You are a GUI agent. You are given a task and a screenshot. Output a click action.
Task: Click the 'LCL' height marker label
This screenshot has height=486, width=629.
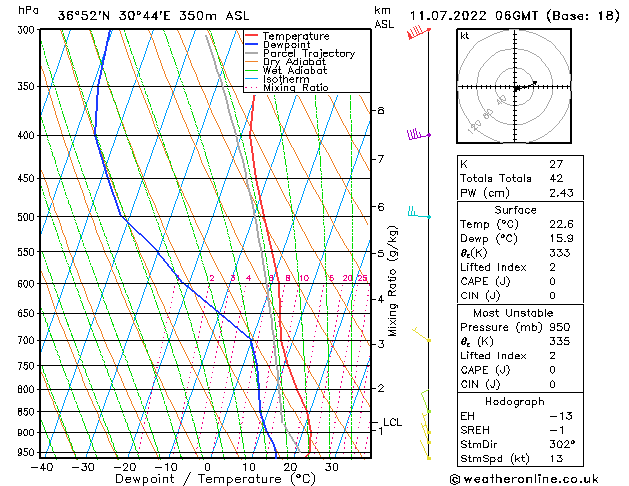[x=392, y=422]
